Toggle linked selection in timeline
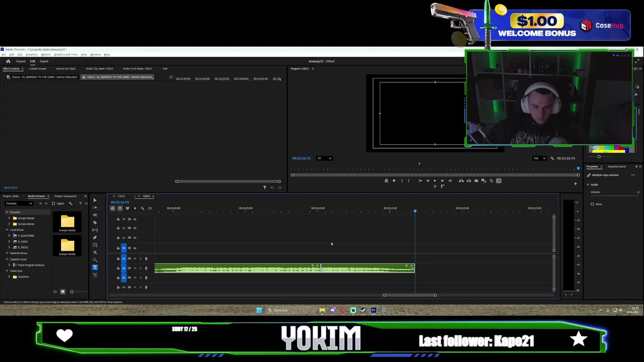Image resolution: width=644 pixels, height=362 pixels. [127, 208]
